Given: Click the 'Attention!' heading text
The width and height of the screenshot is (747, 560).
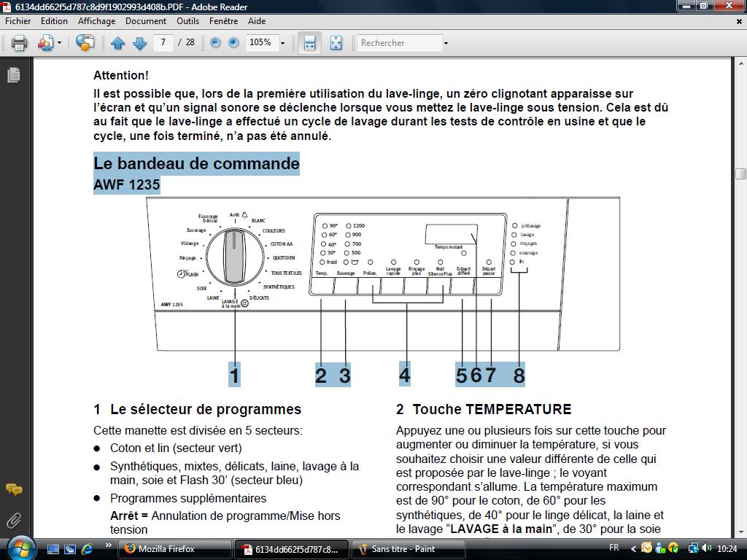Looking at the screenshot, I should pos(121,75).
